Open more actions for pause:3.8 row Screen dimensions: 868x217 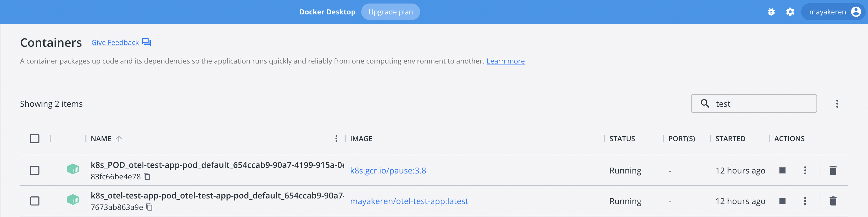pos(805,170)
